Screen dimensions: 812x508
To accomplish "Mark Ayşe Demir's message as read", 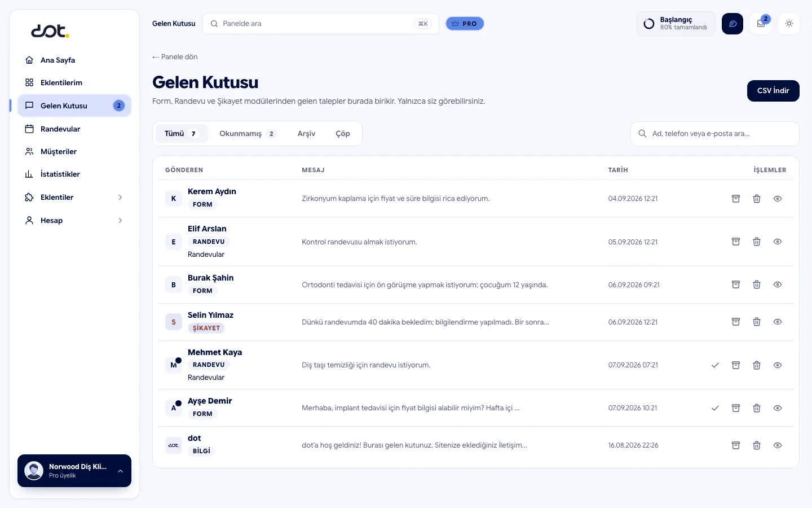I will pos(715,408).
